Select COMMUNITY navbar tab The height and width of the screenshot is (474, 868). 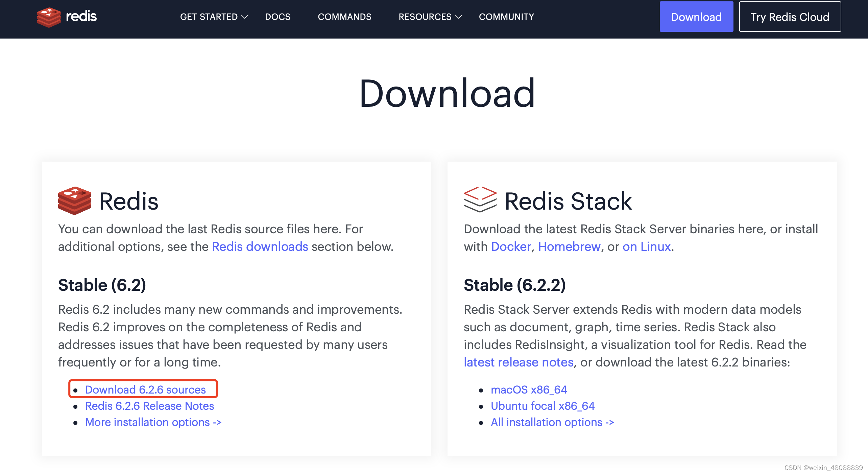click(506, 16)
